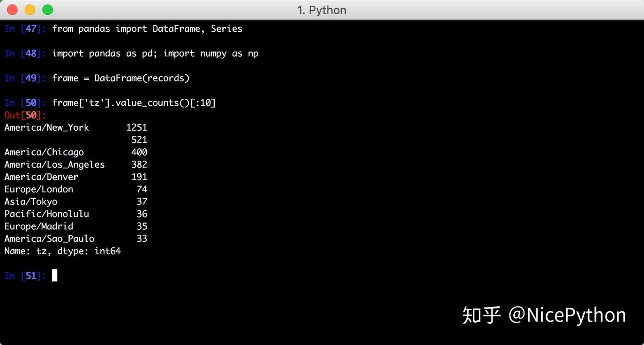The height and width of the screenshot is (345, 644).
Task: Click the Name: tz, dtype: int64 line
Action: 62,251
